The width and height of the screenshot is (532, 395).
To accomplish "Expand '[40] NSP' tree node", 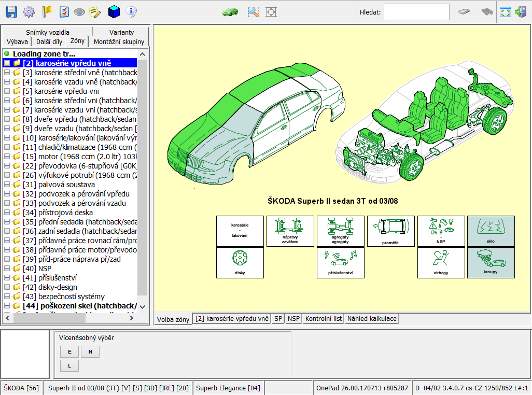I will 7,269.
